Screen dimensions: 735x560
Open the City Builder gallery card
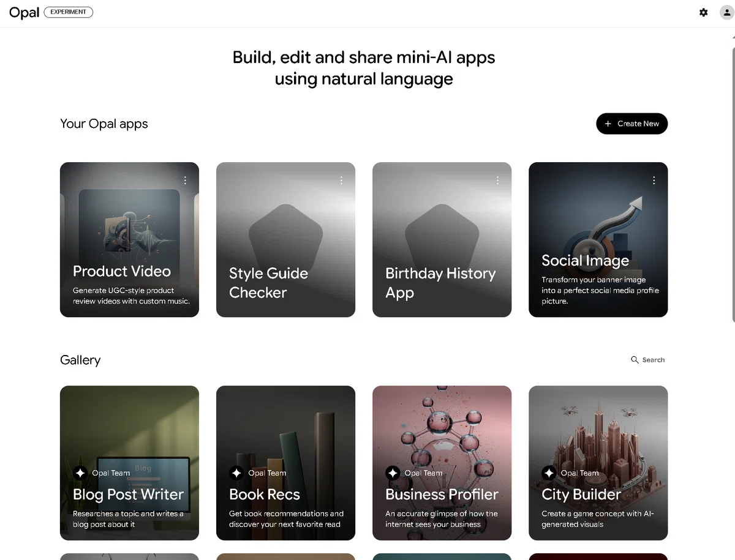coord(598,463)
